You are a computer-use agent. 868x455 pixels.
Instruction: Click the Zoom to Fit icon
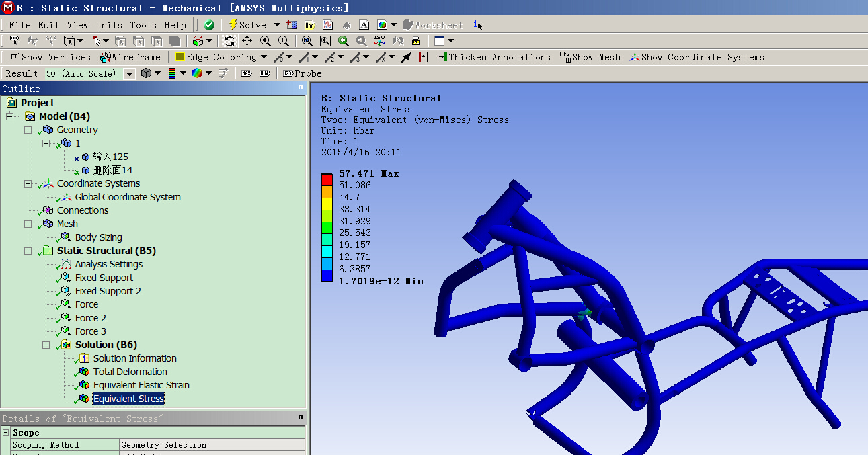pyautogui.click(x=307, y=41)
